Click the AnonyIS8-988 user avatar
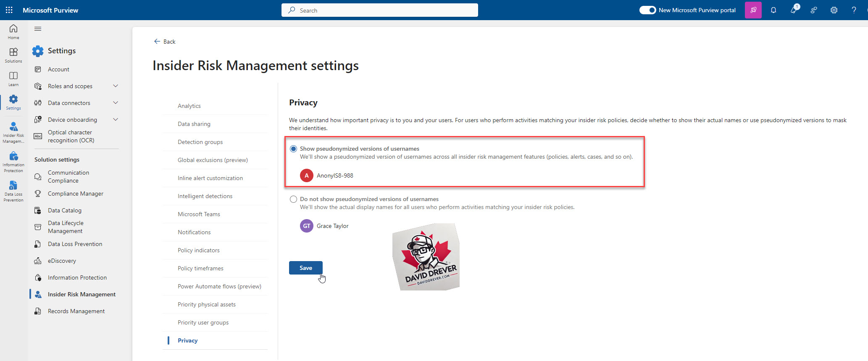This screenshot has width=868, height=361. pos(307,175)
